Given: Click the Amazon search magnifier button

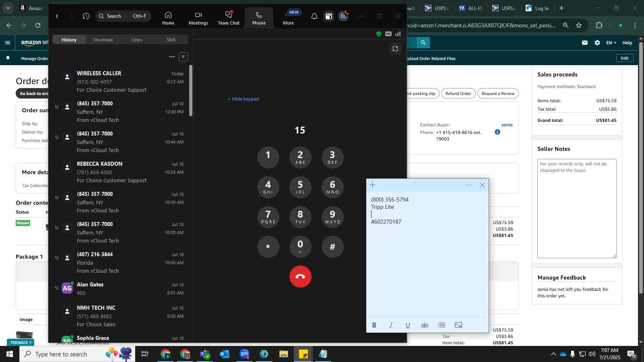Looking at the screenshot, I should (423, 42).
